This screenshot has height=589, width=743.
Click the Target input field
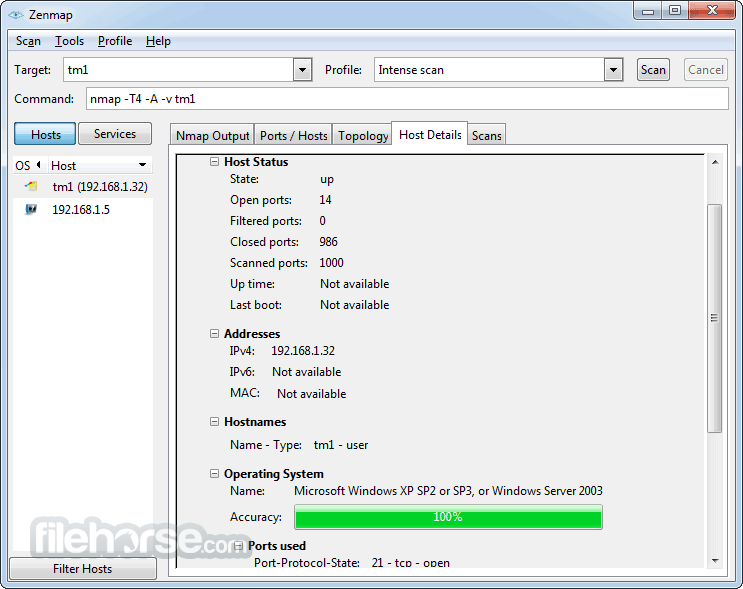[179, 70]
